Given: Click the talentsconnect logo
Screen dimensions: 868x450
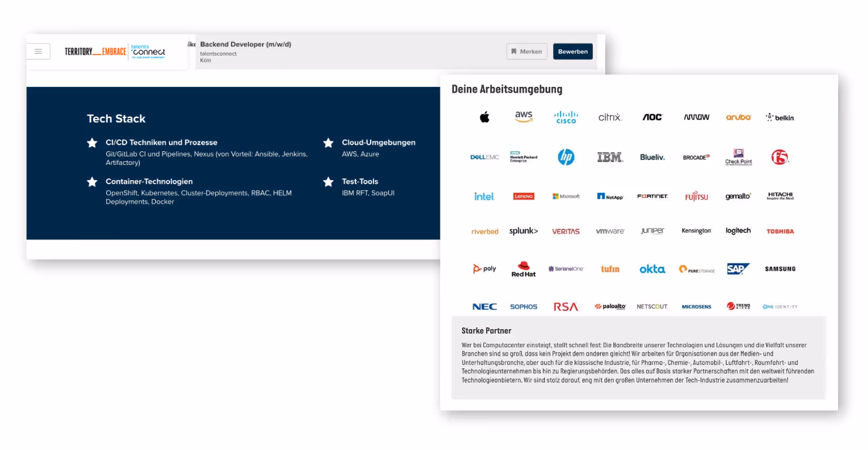Looking at the screenshot, I should coord(148,51).
